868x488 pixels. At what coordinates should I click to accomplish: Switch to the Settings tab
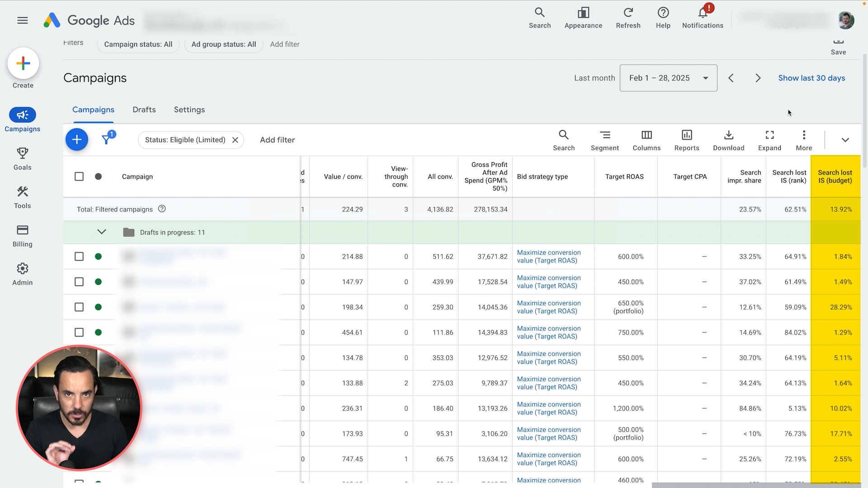coord(189,110)
